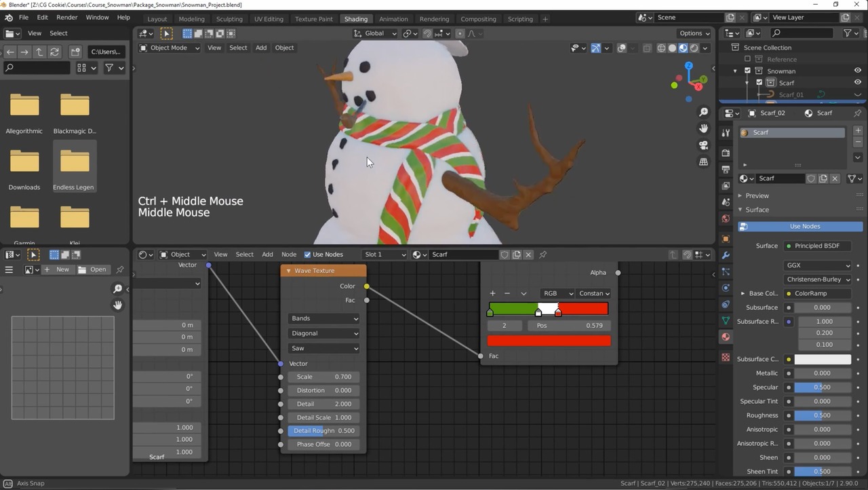868x490 pixels.
Task: Open the Bands wave type dropdown
Action: tap(323, 318)
